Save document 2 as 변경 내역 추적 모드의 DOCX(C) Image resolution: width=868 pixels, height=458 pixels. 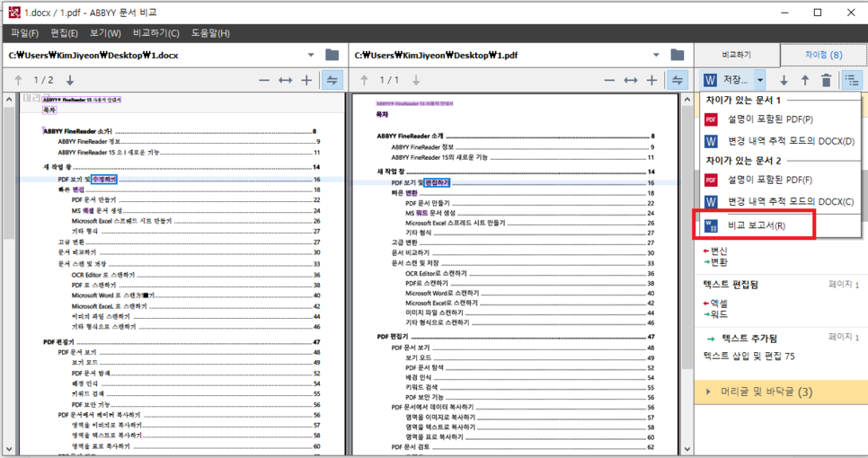[x=780, y=202]
